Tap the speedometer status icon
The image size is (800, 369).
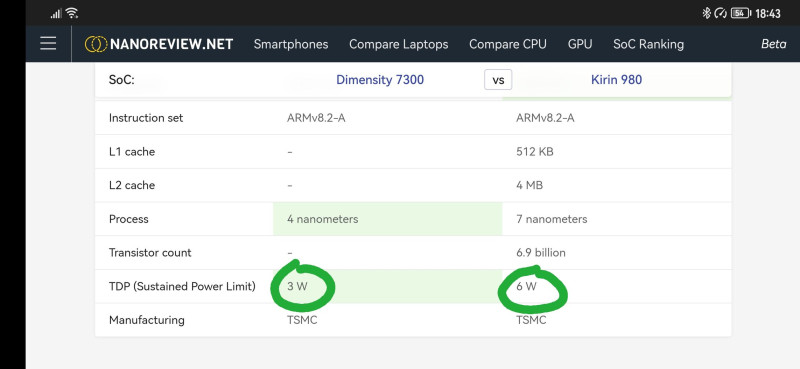(720, 13)
